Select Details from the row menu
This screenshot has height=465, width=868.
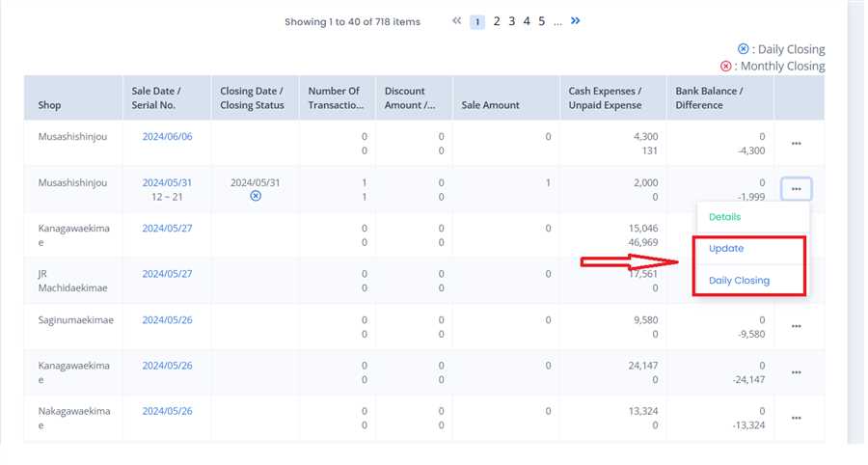coord(724,217)
